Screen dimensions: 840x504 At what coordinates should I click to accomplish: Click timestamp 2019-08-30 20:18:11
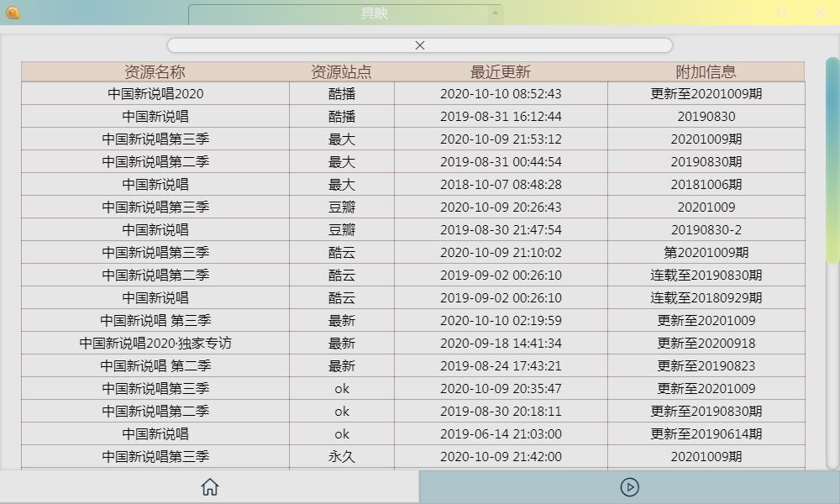click(x=501, y=412)
